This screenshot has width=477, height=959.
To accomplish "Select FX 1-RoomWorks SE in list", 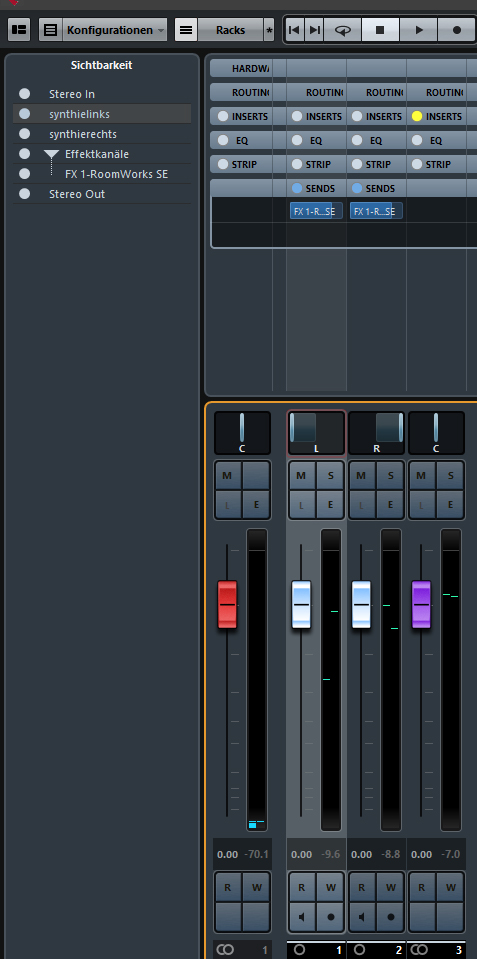I will pos(116,174).
